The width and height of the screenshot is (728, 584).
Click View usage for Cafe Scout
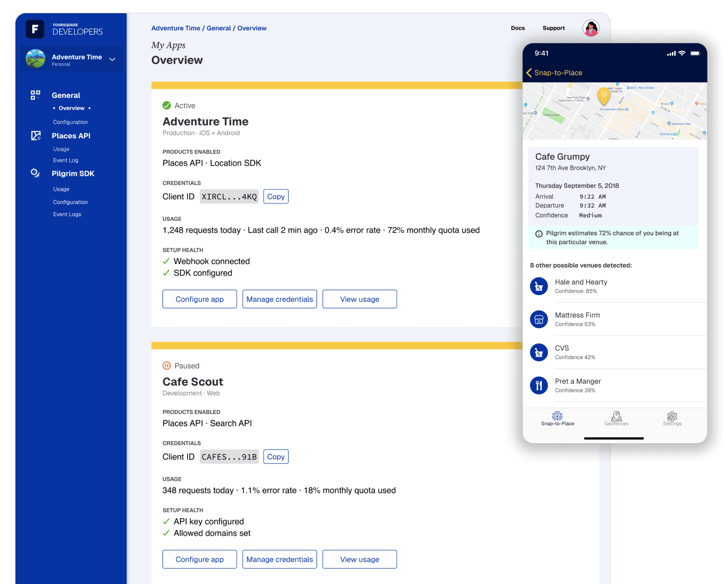click(360, 559)
